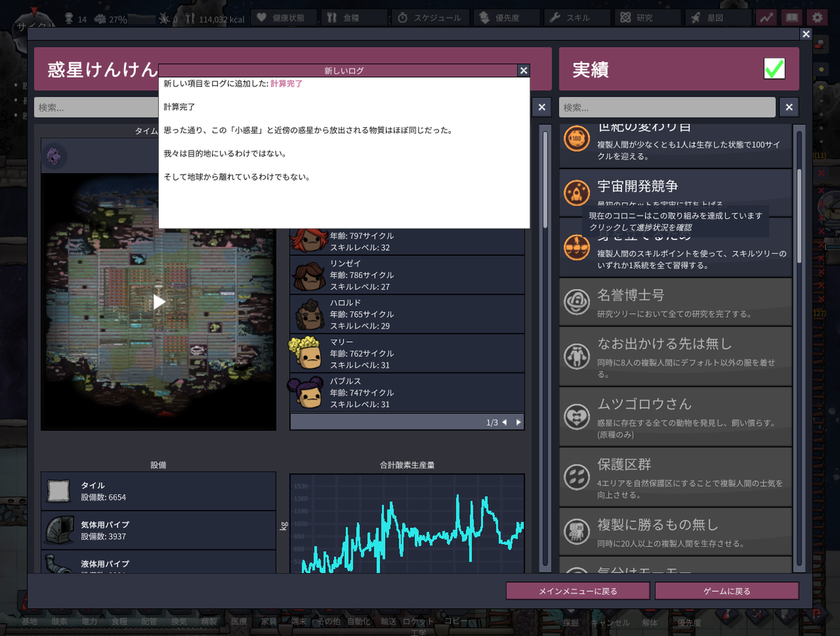Open the スケジュール screen
The image size is (840, 636).
pyautogui.click(x=430, y=17)
